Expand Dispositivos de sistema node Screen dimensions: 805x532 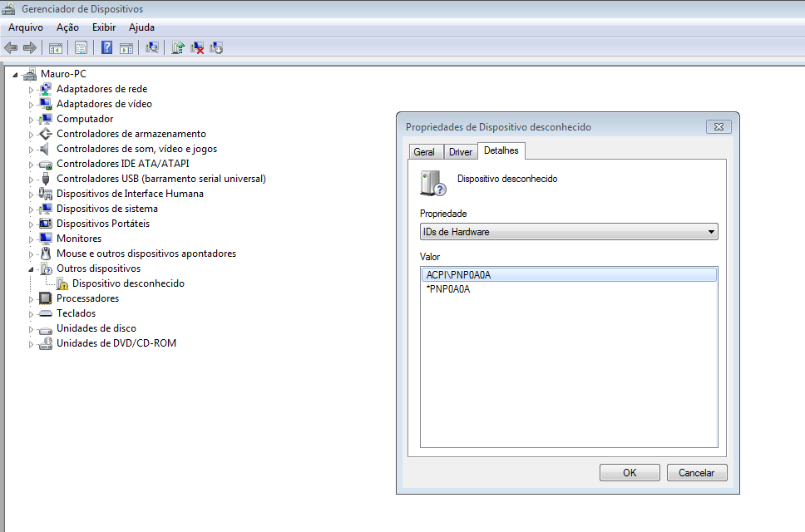pyautogui.click(x=31, y=209)
